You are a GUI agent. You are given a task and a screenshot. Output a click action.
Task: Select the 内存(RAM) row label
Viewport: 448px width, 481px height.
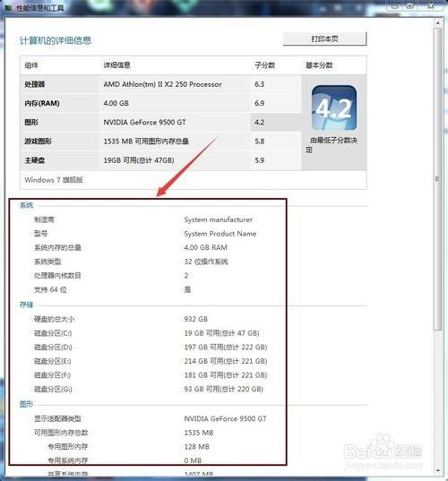click(42, 103)
